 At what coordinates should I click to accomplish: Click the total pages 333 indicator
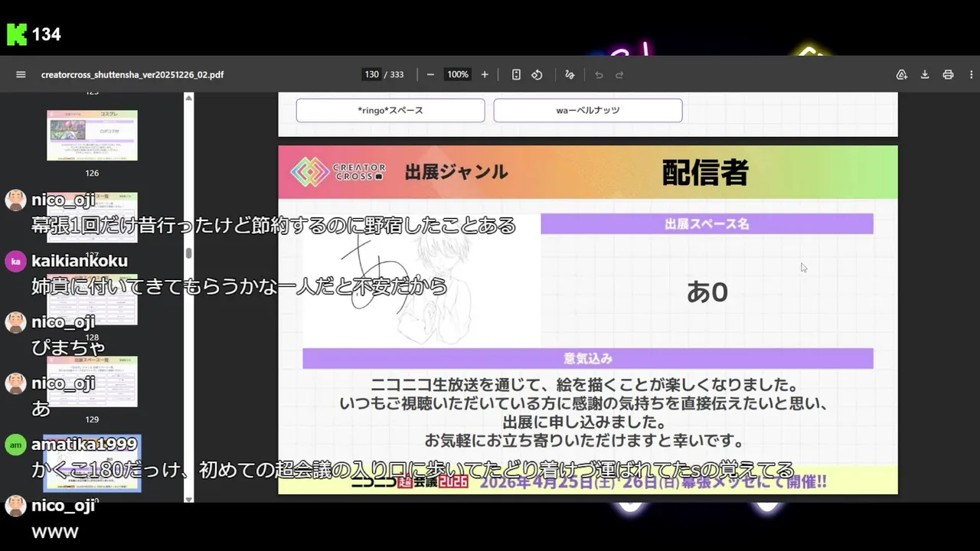[x=397, y=74]
